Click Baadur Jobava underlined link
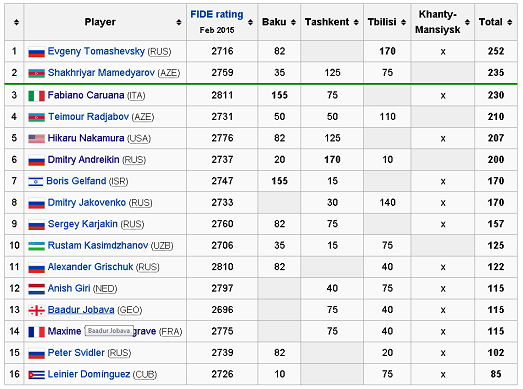This screenshot has width=523, height=389. point(81,310)
